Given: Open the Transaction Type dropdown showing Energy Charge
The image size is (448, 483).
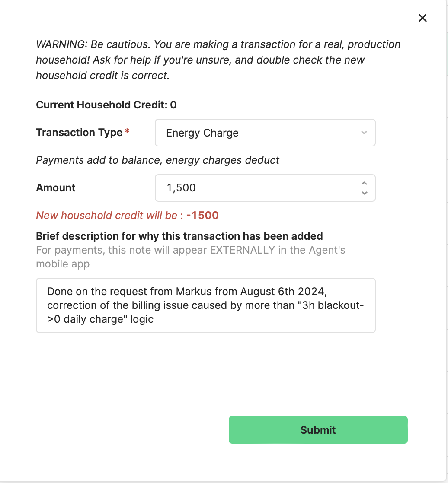Looking at the screenshot, I should (x=265, y=133).
